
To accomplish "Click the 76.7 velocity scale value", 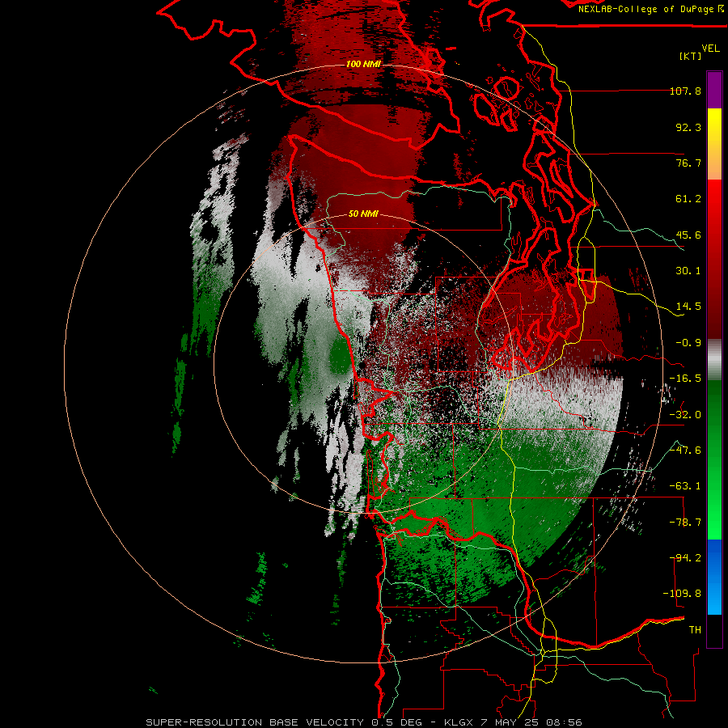I will pyautogui.click(x=688, y=163).
